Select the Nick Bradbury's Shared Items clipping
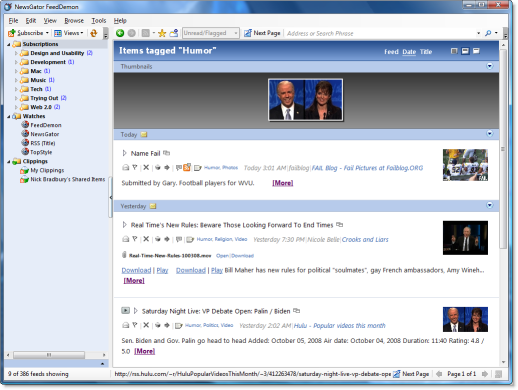This screenshot has height=390, width=518. 68,179
